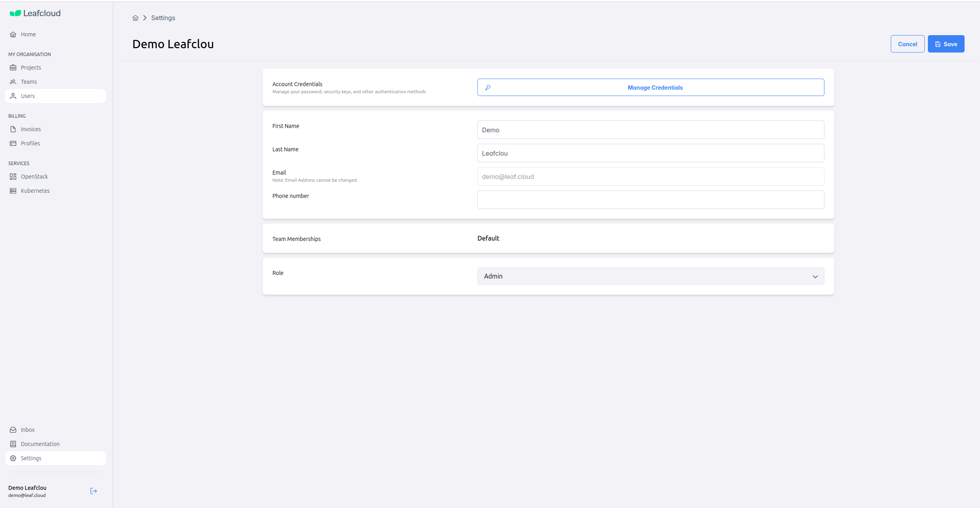Open the Inbox

pos(56,430)
